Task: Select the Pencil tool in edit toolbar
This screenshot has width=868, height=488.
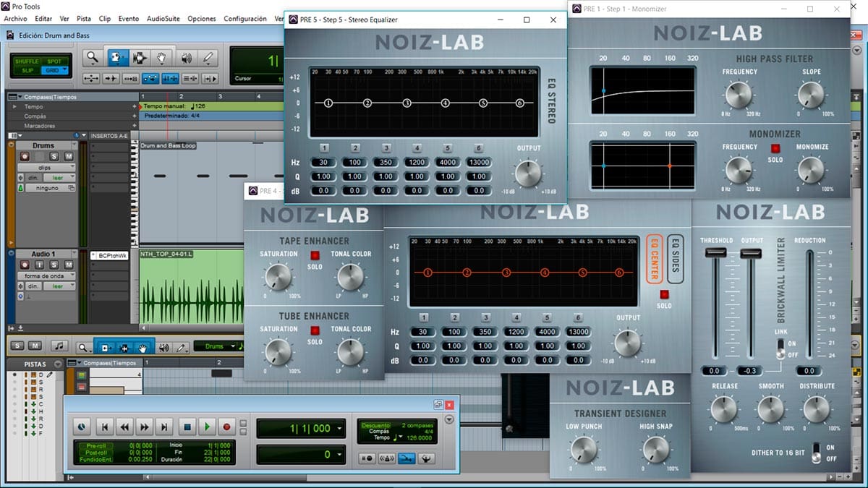Action: (208, 57)
